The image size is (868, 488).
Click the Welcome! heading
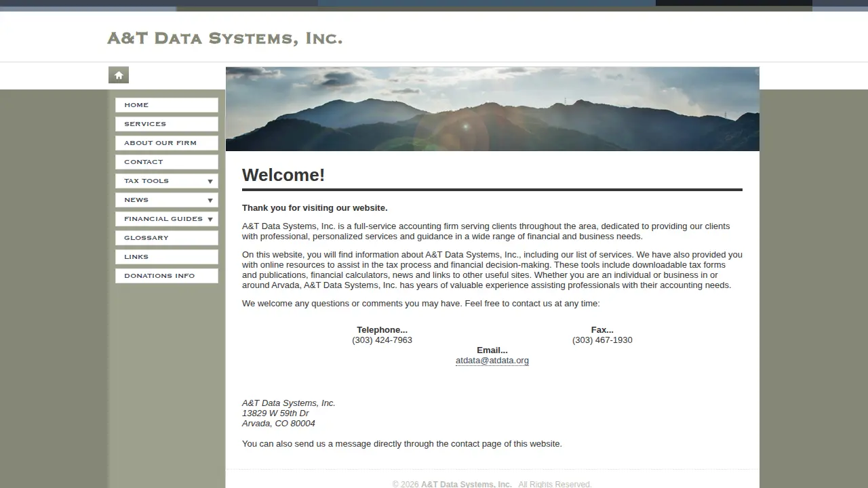(283, 175)
